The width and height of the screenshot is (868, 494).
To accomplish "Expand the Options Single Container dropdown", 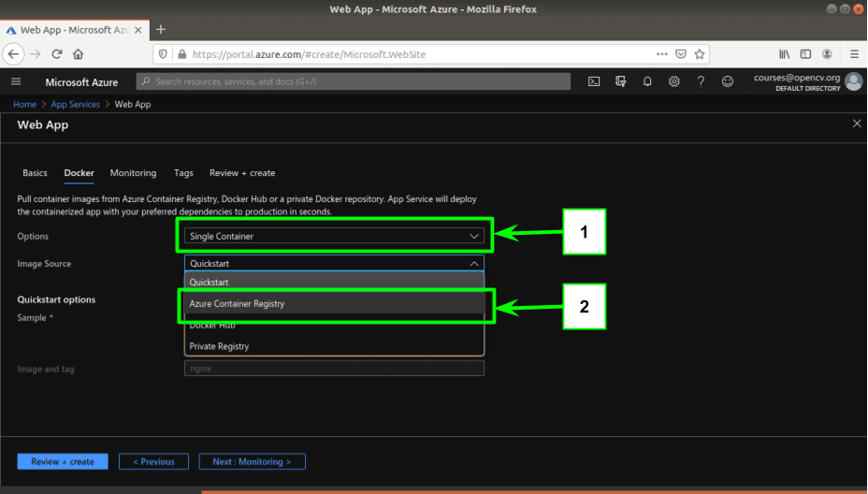I will click(x=334, y=236).
